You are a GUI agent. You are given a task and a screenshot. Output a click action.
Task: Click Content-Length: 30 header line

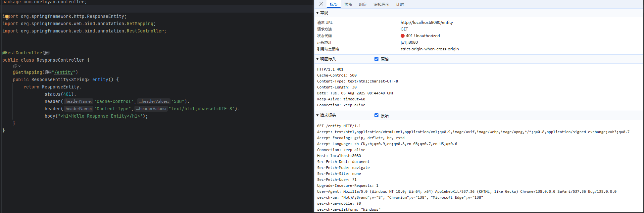(x=337, y=87)
